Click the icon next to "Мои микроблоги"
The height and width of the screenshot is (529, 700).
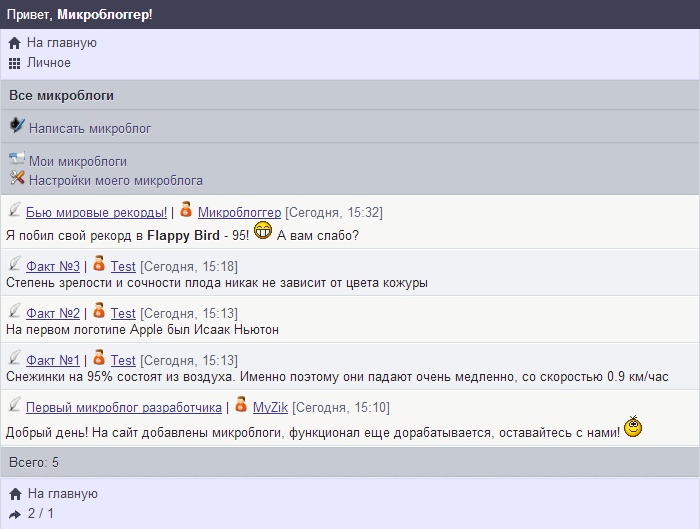17,158
